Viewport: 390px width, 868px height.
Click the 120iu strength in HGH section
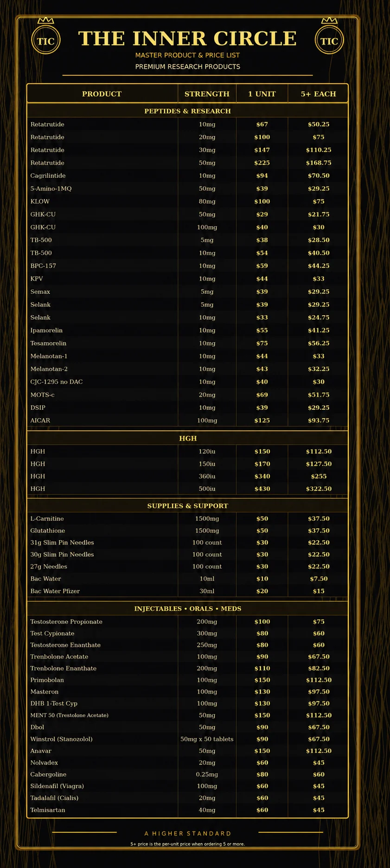(207, 452)
